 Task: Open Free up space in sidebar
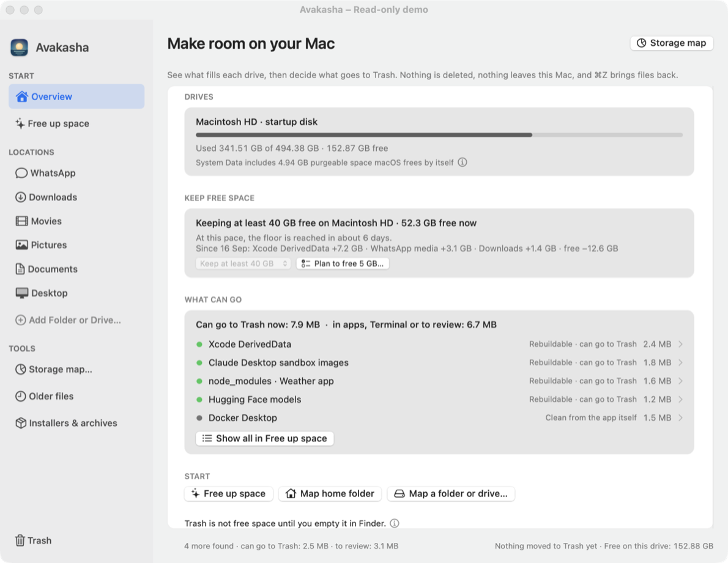point(76,123)
